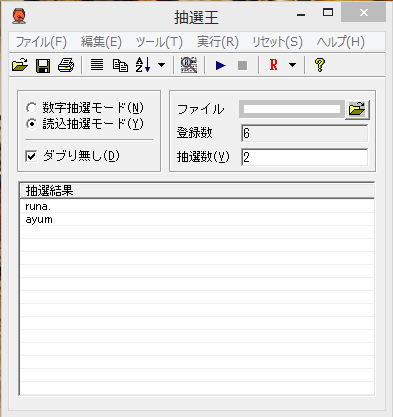Open the ヘルプ(H) menu
393x417 pixels.
(x=341, y=42)
